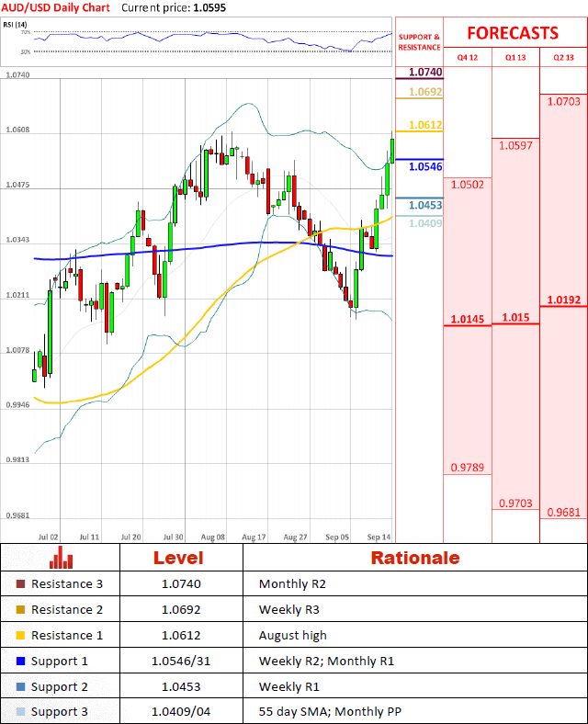Image resolution: width=588 pixels, height=724 pixels.
Task: Select the Resistance 2 orange color swatch
Action: click(x=21, y=610)
